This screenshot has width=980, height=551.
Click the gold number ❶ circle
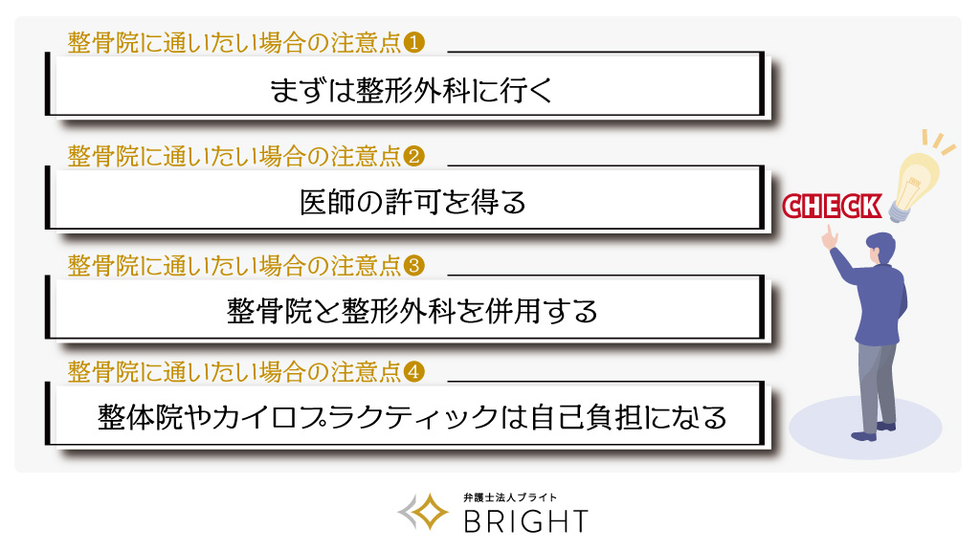click(x=414, y=43)
